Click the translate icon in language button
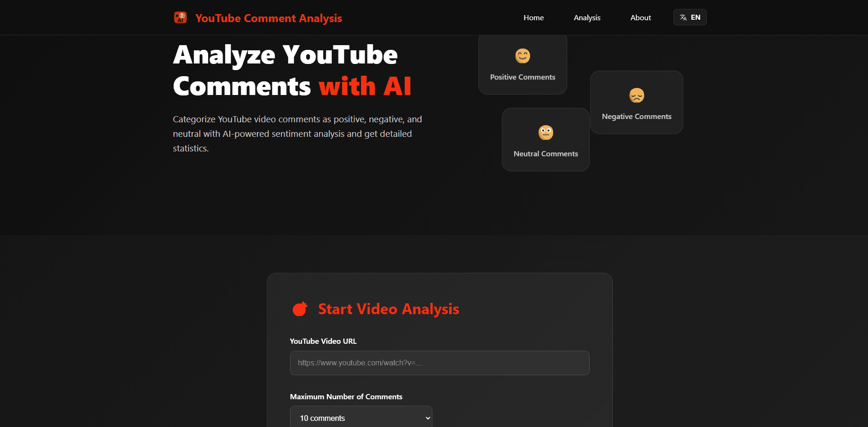Screen dimensions: 868x427 tap(683, 17)
